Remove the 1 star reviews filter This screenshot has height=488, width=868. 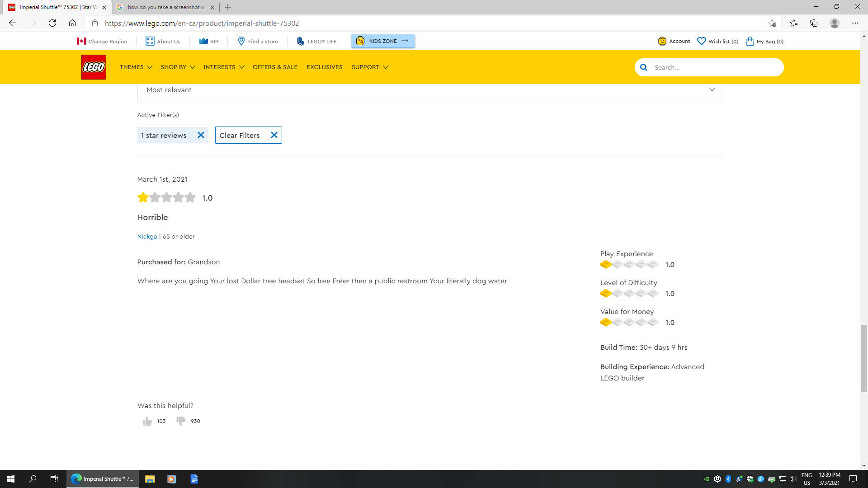pyautogui.click(x=201, y=135)
